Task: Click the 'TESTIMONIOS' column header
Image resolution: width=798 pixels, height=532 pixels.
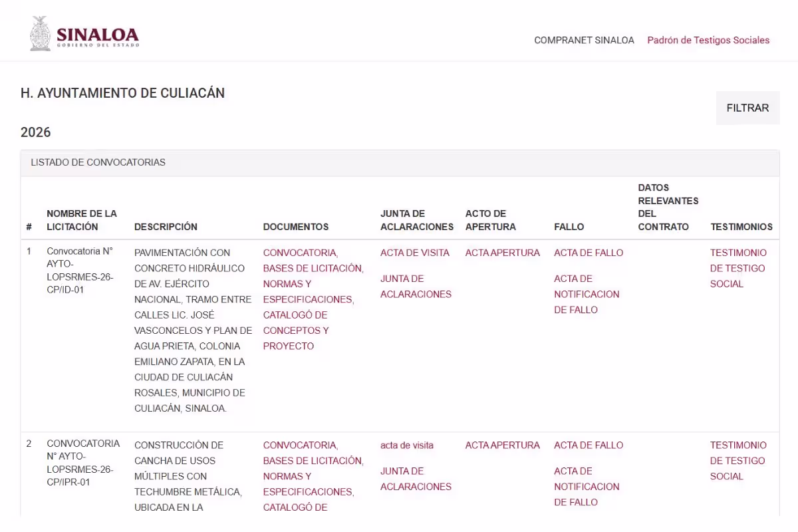Action: 741,227
